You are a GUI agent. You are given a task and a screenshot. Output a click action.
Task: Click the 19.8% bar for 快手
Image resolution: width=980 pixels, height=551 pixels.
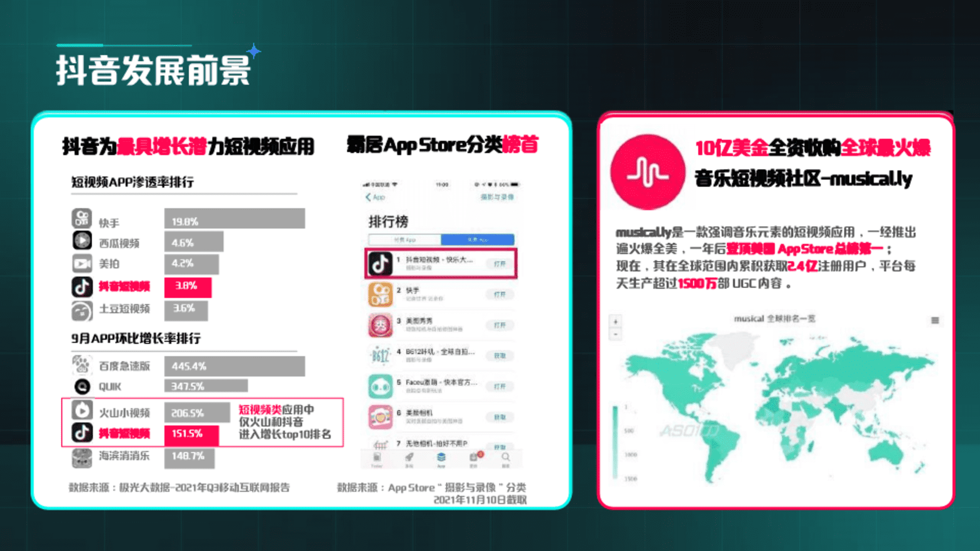coord(235,218)
